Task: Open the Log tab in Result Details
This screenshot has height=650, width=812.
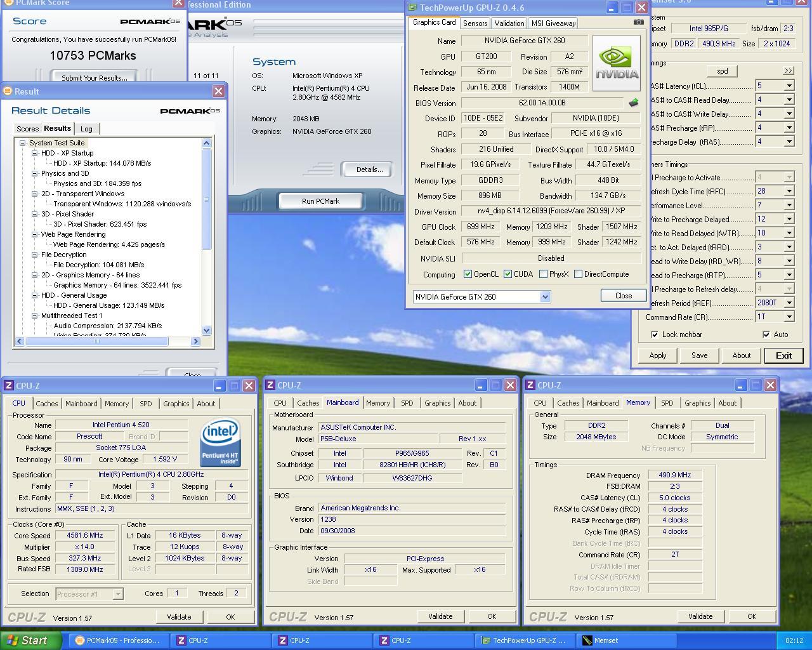Action: (86, 129)
